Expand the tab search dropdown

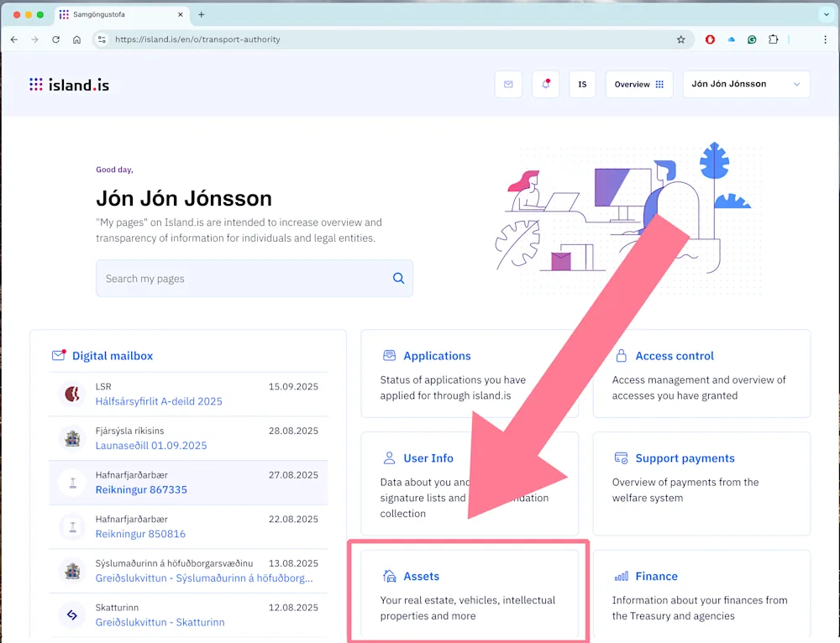pyautogui.click(x=826, y=14)
